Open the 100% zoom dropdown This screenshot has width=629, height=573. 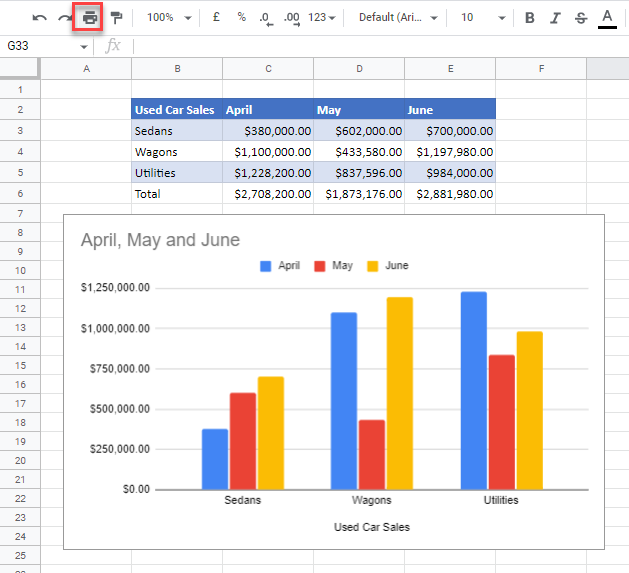[x=168, y=18]
